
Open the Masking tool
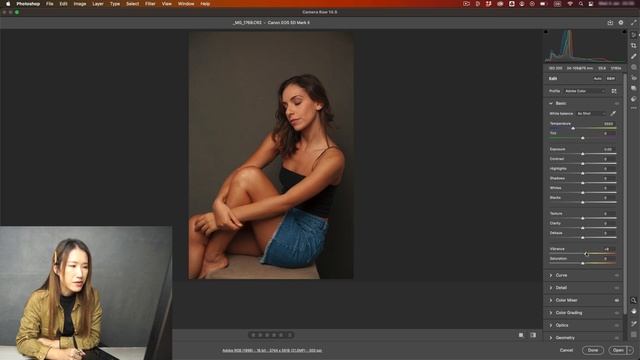(633, 67)
